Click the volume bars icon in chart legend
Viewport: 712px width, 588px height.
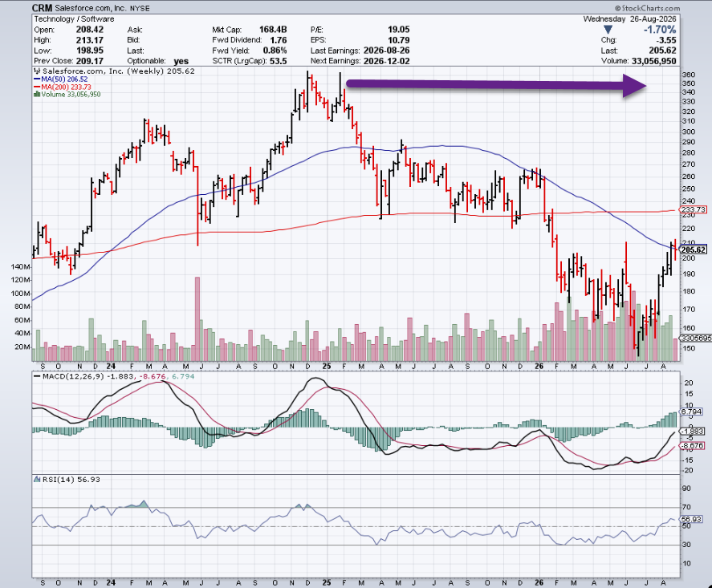pos(37,95)
